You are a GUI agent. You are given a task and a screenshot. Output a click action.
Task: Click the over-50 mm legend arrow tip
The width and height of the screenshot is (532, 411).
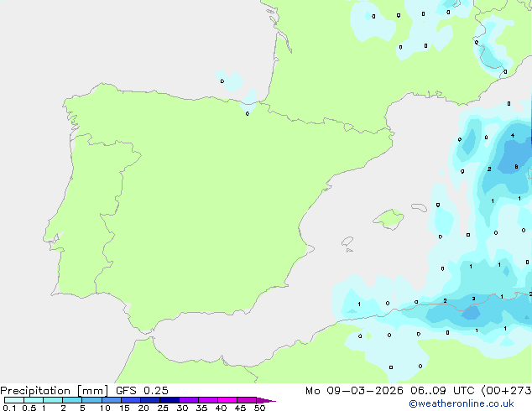tap(266, 400)
